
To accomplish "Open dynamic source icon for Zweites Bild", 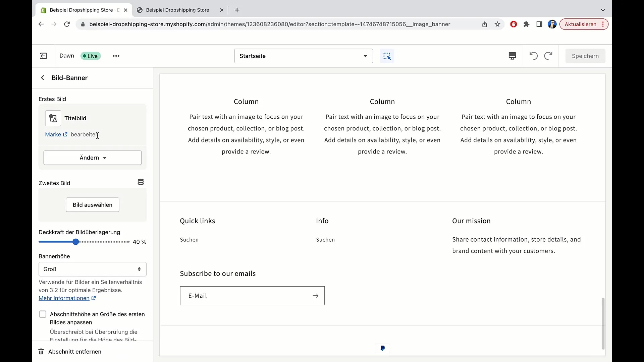I will coord(141,182).
